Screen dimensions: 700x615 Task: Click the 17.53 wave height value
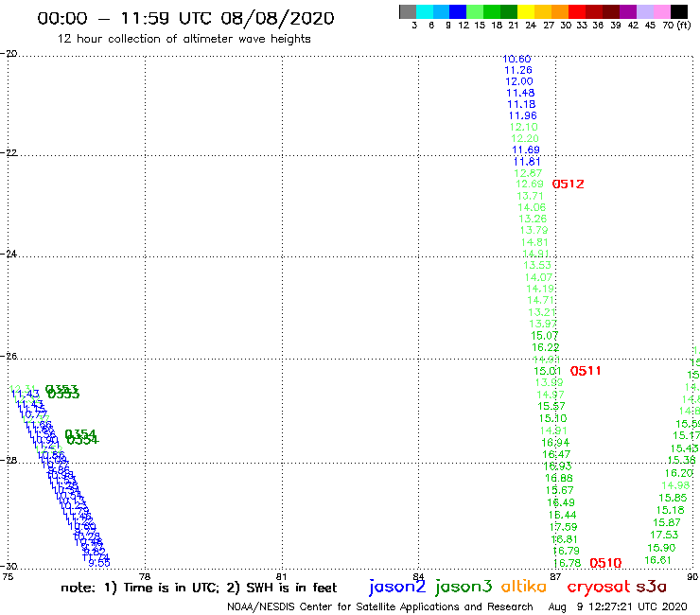[x=664, y=535]
